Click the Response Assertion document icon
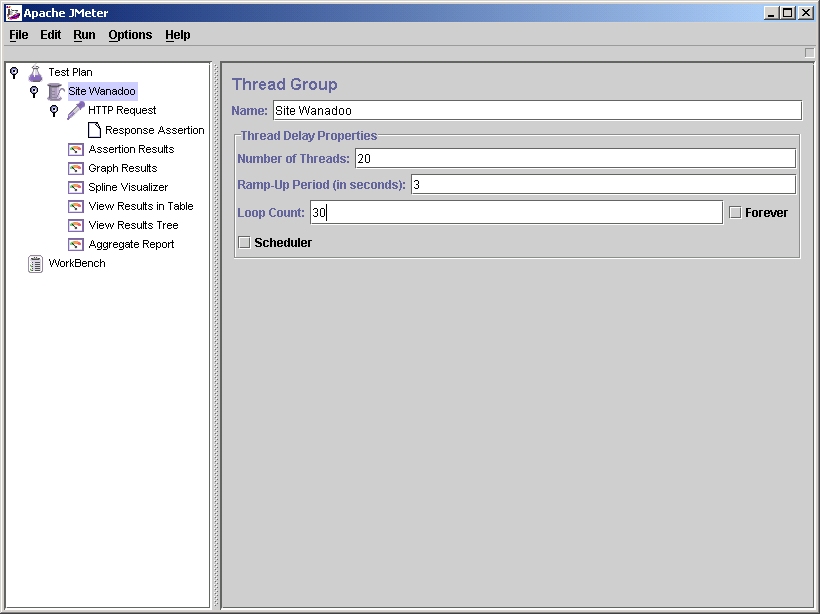 point(94,130)
